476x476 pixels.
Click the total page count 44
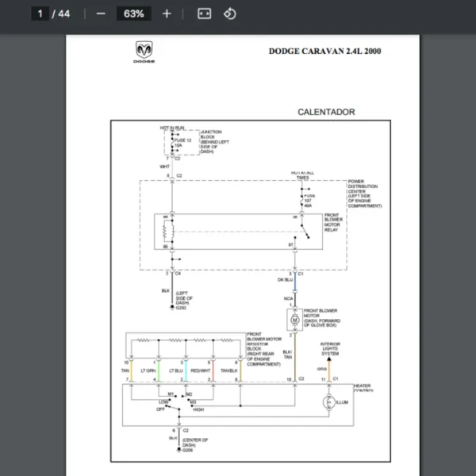tap(64, 13)
